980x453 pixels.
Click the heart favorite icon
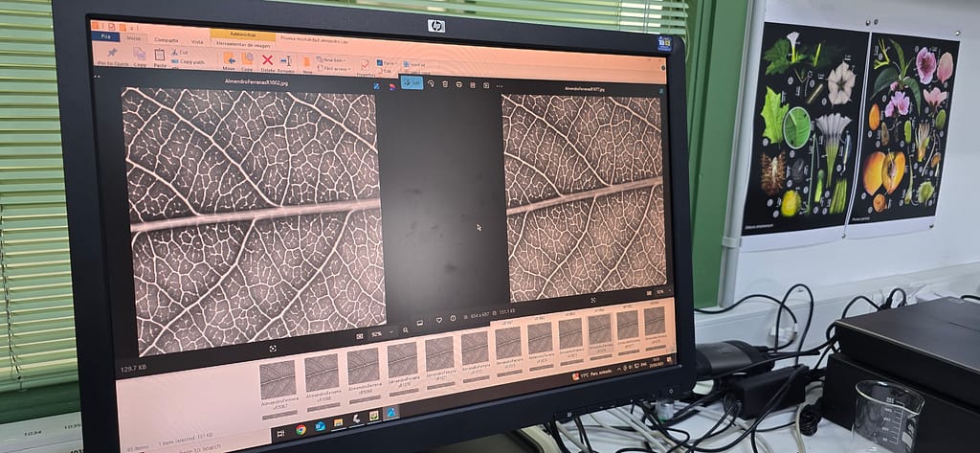[x=438, y=320]
